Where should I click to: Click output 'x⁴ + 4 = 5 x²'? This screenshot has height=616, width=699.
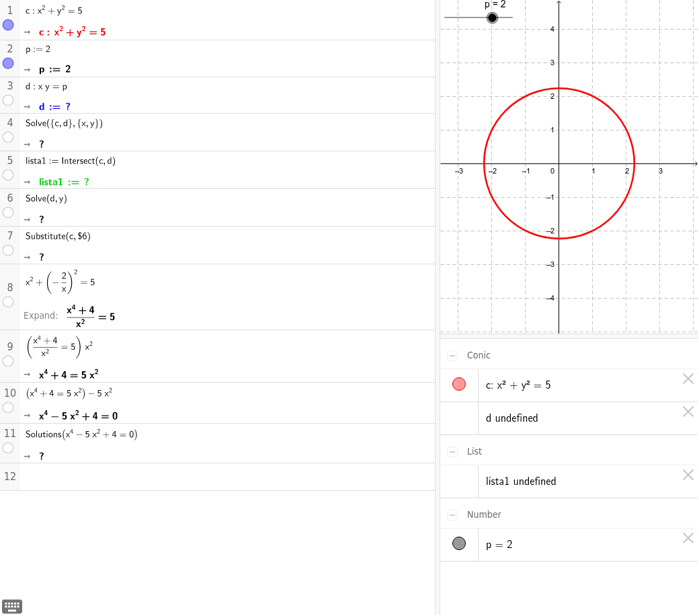pos(69,374)
